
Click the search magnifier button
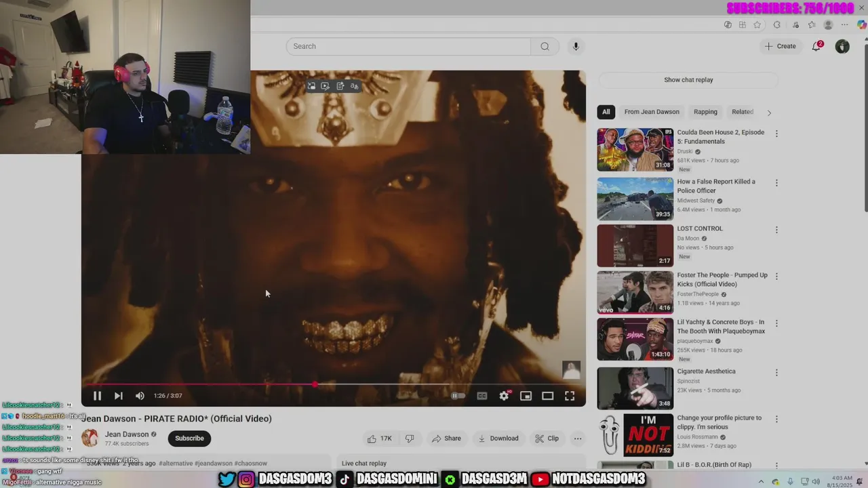click(x=545, y=46)
